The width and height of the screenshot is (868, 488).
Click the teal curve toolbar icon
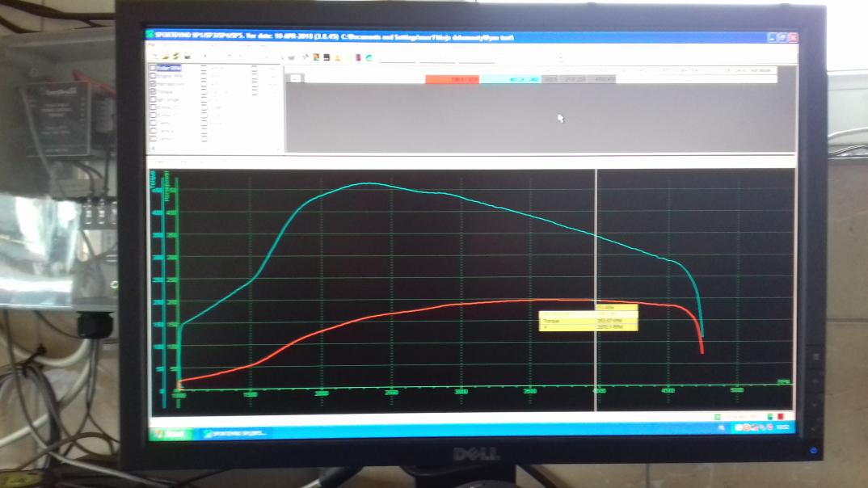point(369,57)
